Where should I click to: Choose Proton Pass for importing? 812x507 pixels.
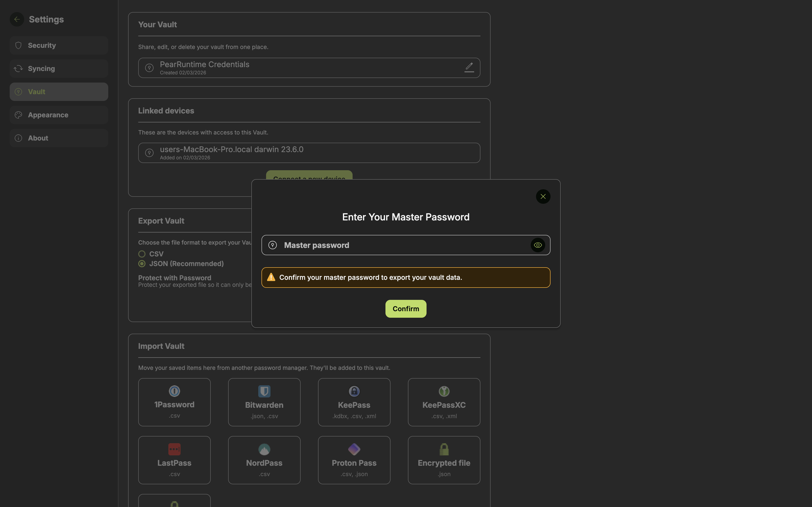click(354, 460)
